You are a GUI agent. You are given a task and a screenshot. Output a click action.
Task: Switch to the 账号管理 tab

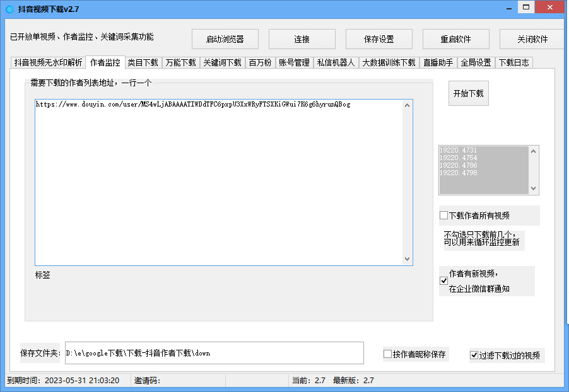pos(294,63)
